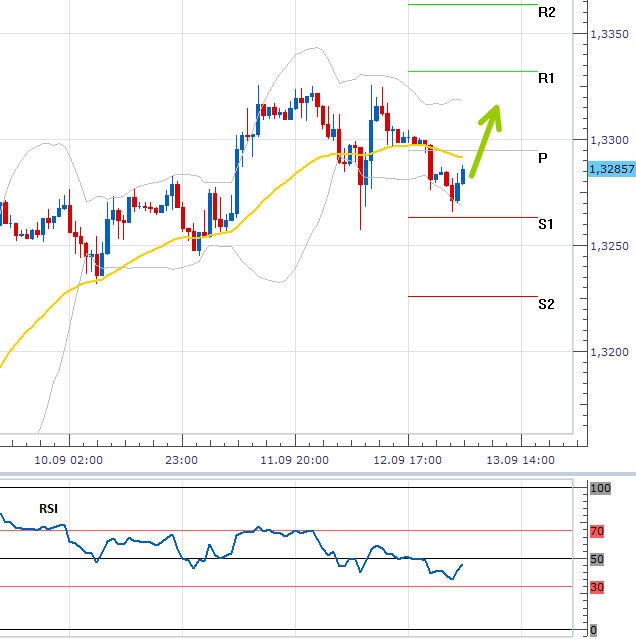Viewport: 636px width, 639px height.
Task: Click the 1,3350 price axis label
Action: click(x=610, y=34)
